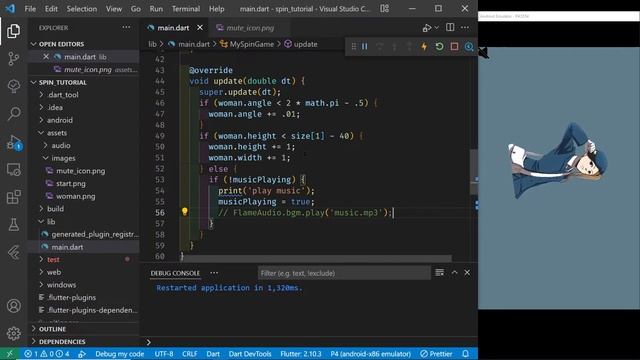The width and height of the screenshot is (640, 360).
Task: Show code actions lightbulb on line 56
Action: click(184, 211)
